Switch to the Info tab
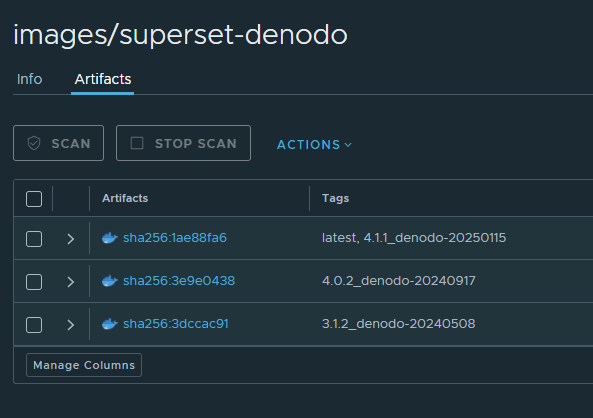Viewport: 593px width, 418px height. point(29,79)
